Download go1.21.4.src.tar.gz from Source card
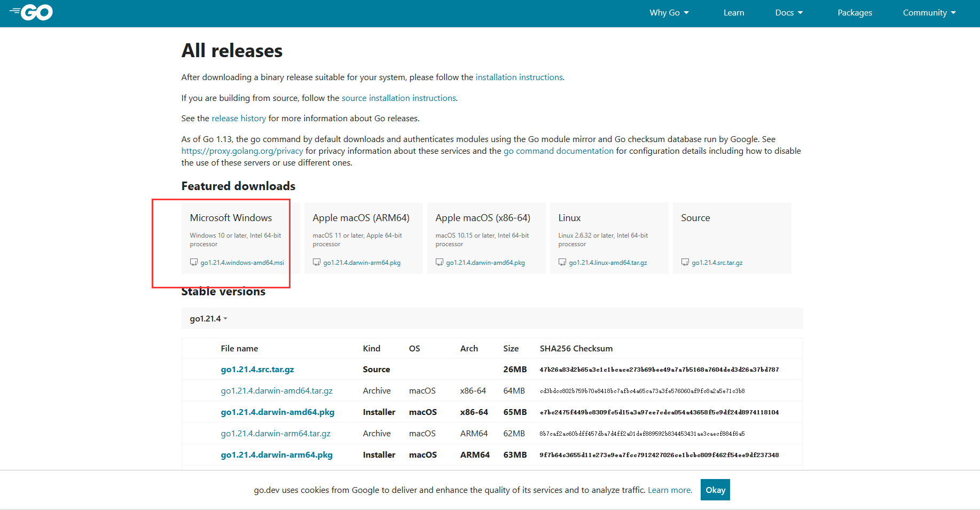The image size is (980, 510). 717,263
